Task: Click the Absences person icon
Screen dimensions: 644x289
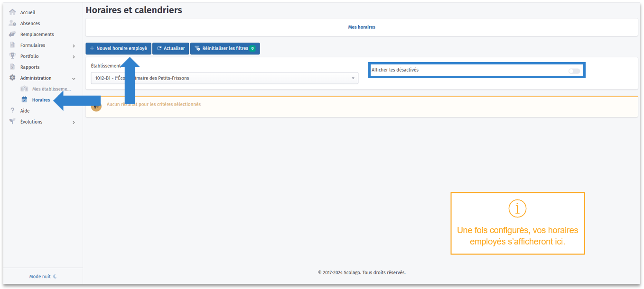Action: tap(12, 23)
